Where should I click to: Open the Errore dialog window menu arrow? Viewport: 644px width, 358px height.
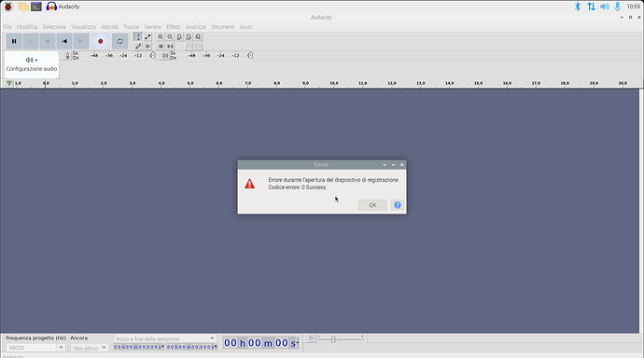tap(385, 165)
